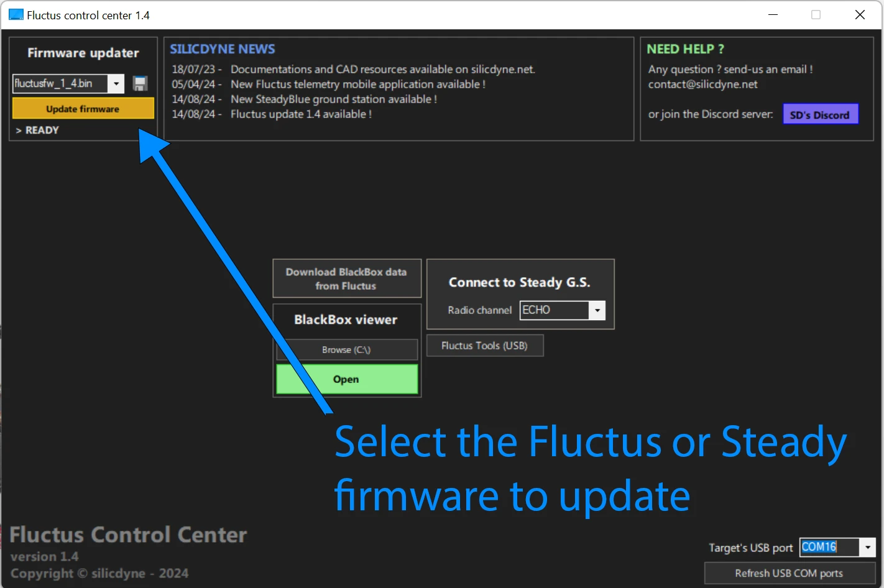This screenshot has width=884, height=588.
Task: Click the Fluctus app icon in title bar
Action: click(16, 15)
